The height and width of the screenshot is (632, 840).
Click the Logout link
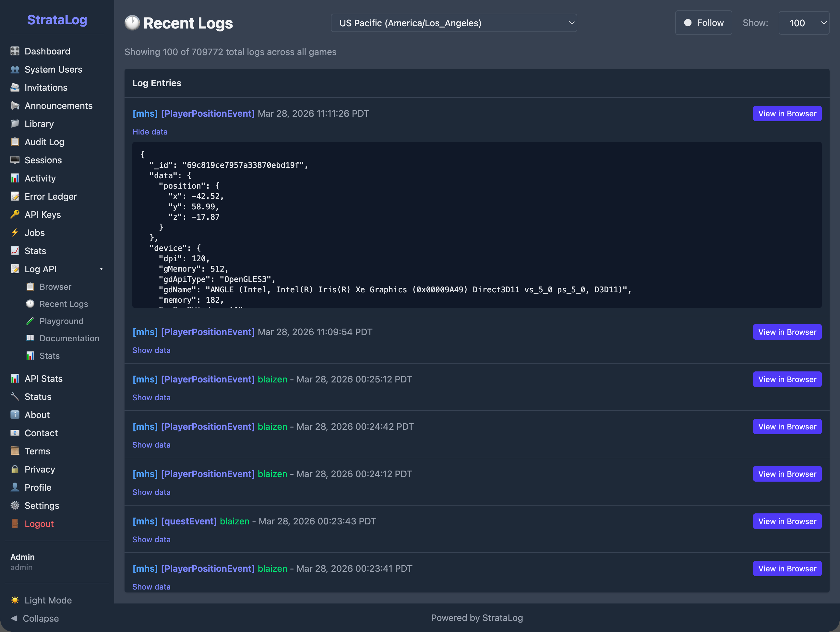(x=39, y=523)
